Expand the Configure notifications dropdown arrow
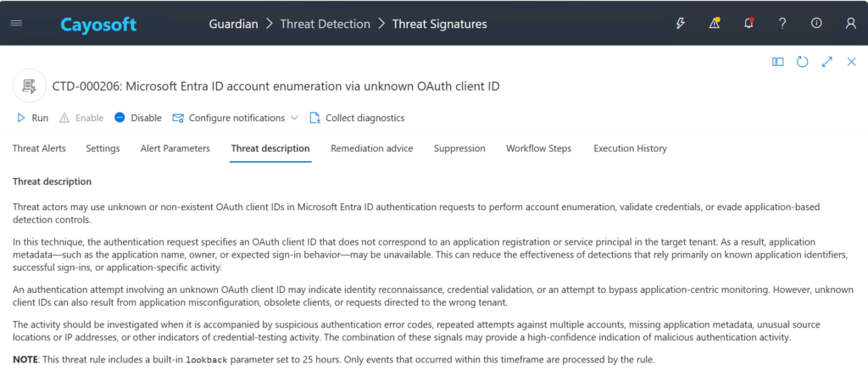 294,118
